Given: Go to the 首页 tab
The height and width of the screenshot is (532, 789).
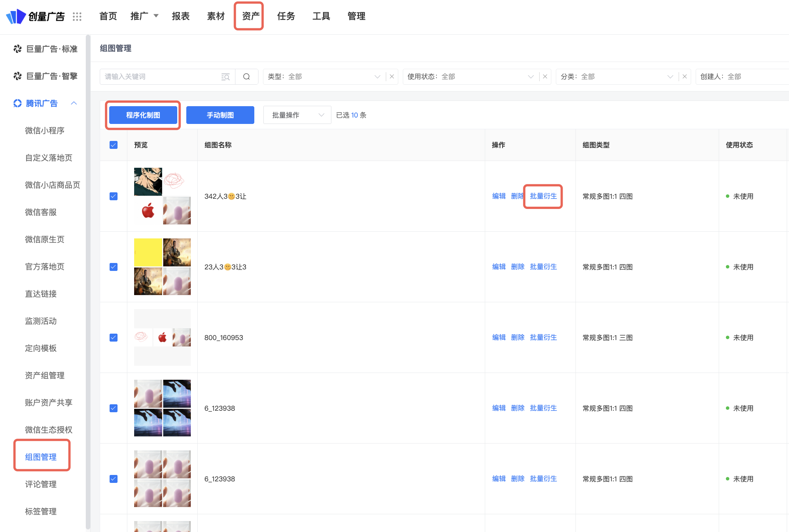Looking at the screenshot, I should 108,16.
